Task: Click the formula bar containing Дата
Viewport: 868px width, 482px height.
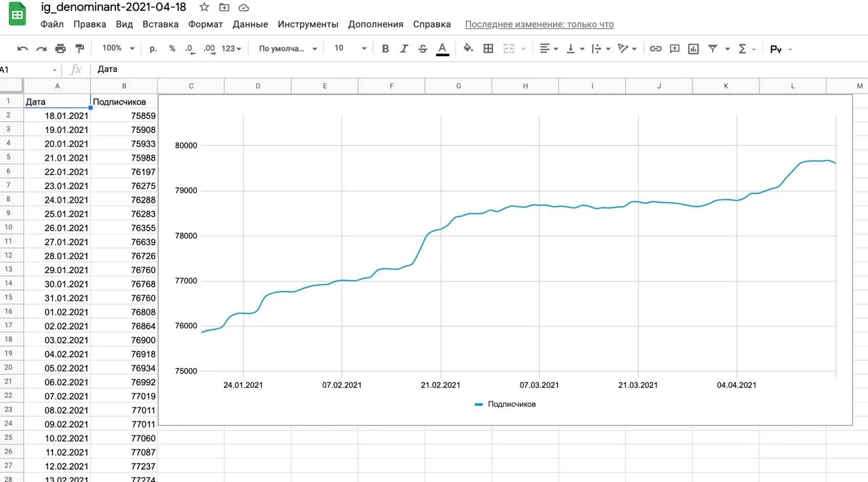Action: pos(478,69)
